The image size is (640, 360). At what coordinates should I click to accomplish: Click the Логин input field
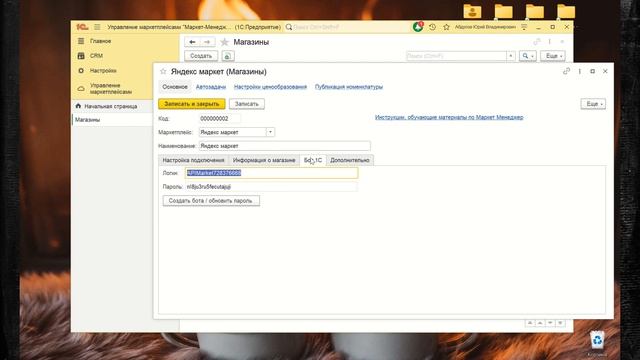tap(271, 173)
